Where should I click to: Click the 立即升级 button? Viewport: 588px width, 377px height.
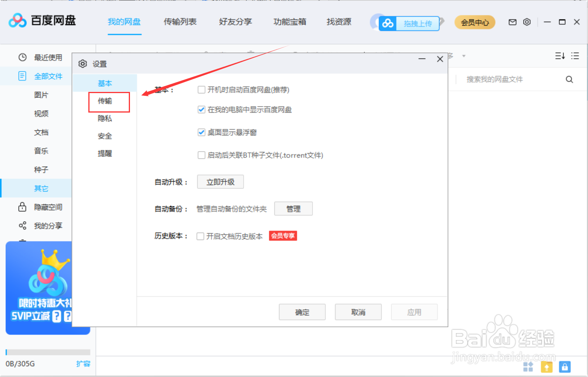220,182
